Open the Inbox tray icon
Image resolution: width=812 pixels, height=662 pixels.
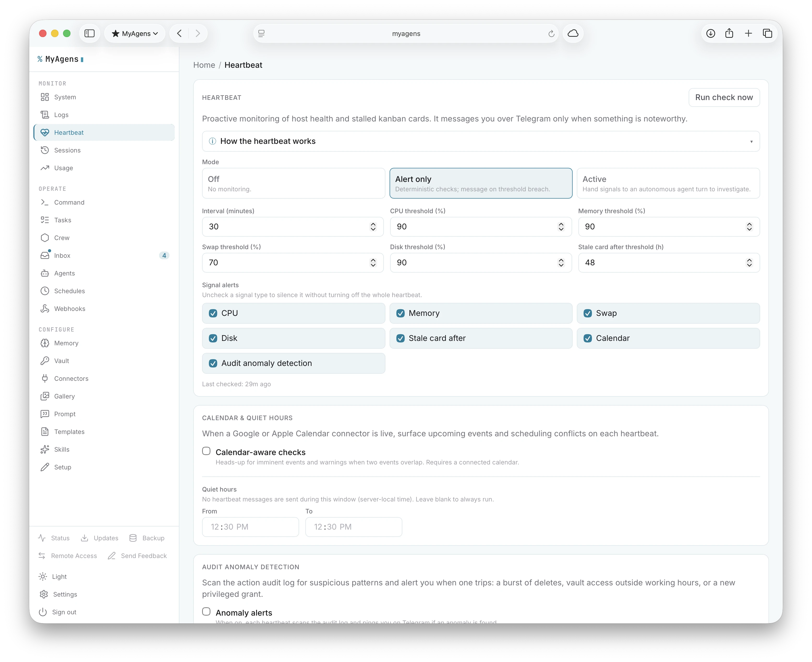pyautogui.click(x=45, y=255)
